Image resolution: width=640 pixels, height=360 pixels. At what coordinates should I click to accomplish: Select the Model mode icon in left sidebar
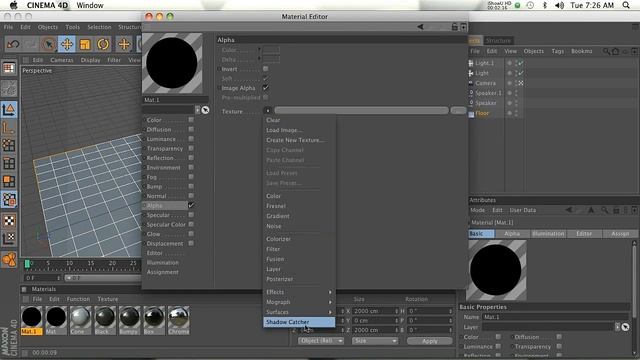tap(9, 109)
